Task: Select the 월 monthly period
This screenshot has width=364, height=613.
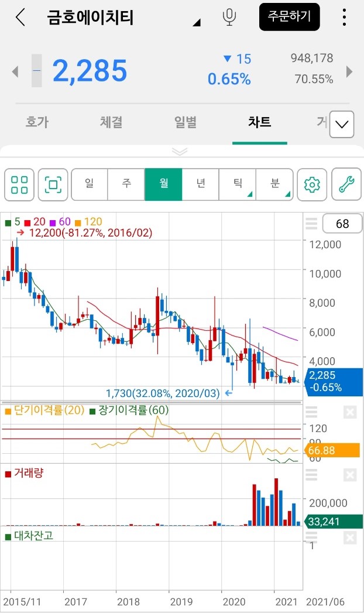Action: point(163,184)
